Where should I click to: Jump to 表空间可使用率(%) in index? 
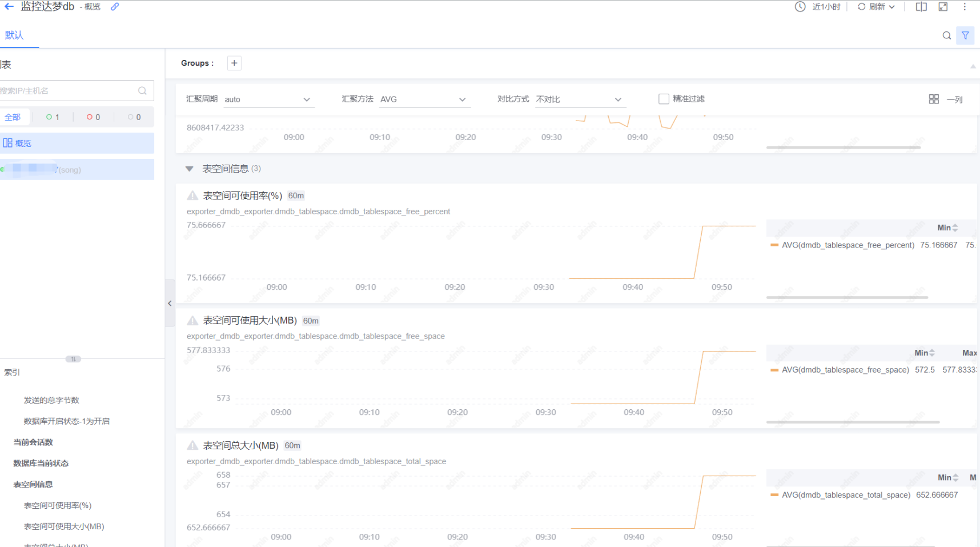tap(57, 505)
